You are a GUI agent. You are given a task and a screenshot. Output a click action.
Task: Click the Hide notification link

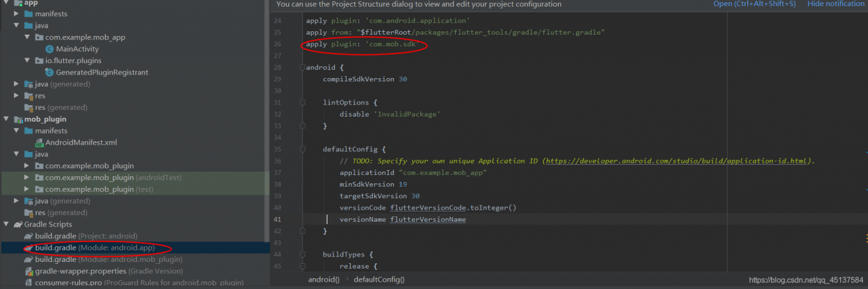pos(836,4)
